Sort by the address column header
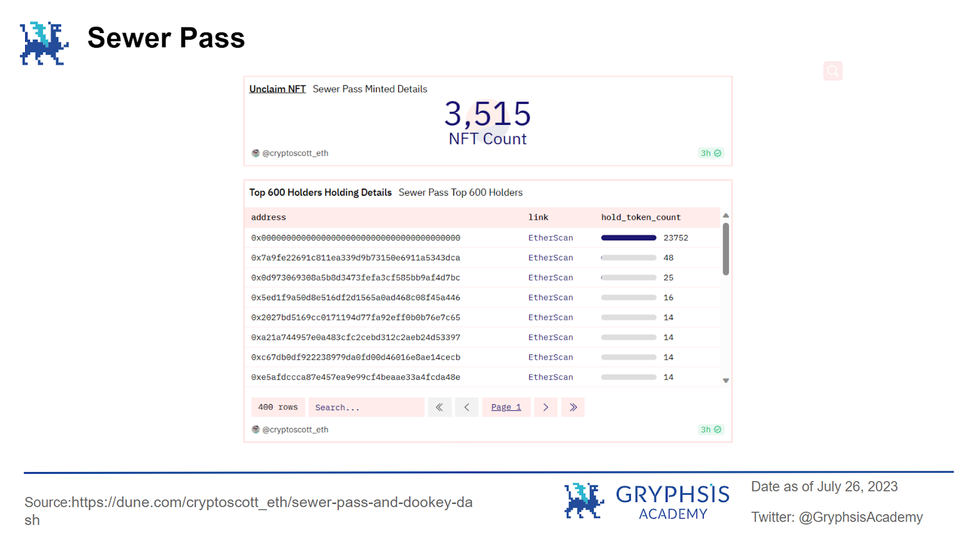The height and width of the screenshot is (551, 980). coord(268,217)
